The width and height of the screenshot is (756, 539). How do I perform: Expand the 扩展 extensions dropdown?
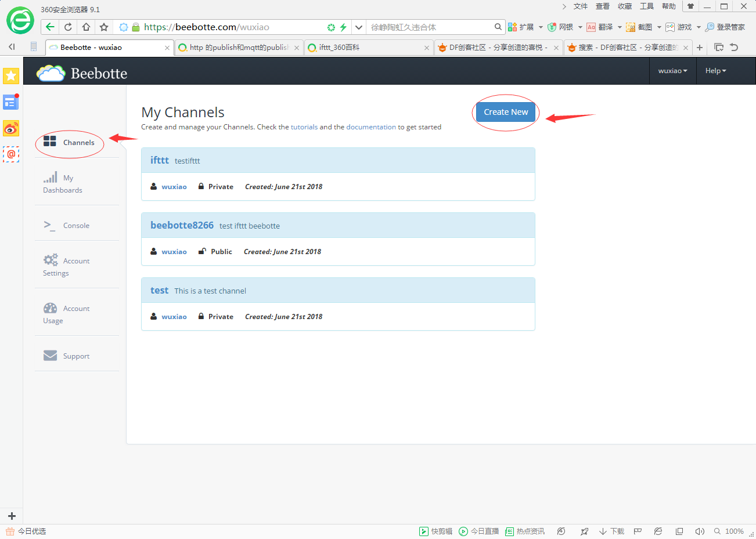(x=541, y=27)
